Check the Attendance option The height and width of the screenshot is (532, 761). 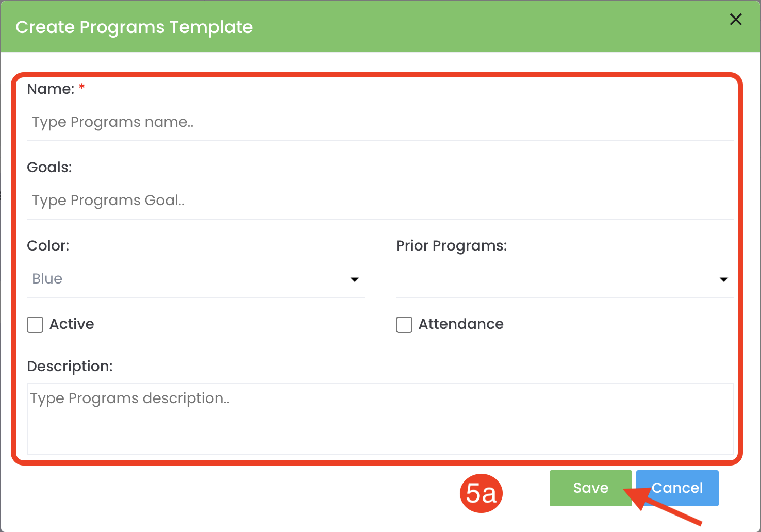coord(404,325)
